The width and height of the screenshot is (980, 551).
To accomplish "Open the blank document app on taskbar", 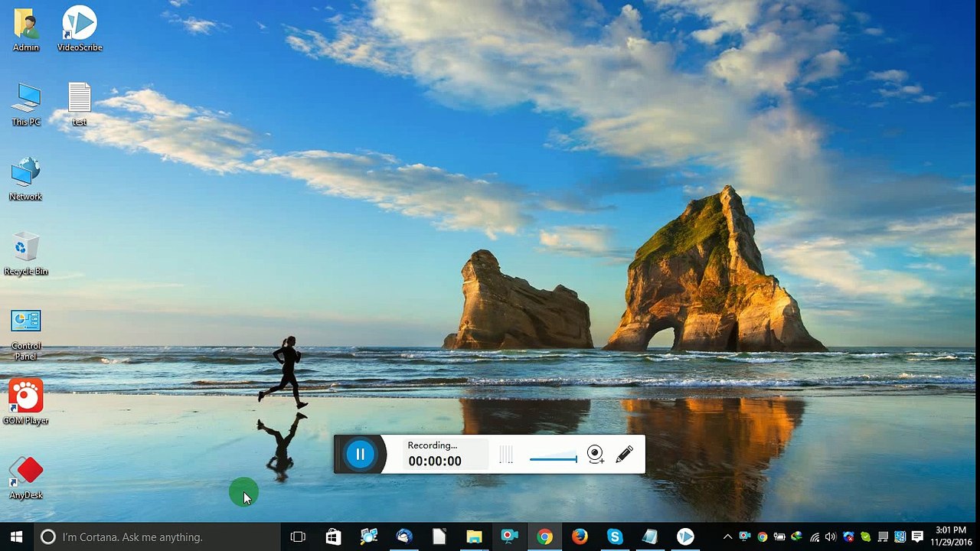I will tap(439, 537).
